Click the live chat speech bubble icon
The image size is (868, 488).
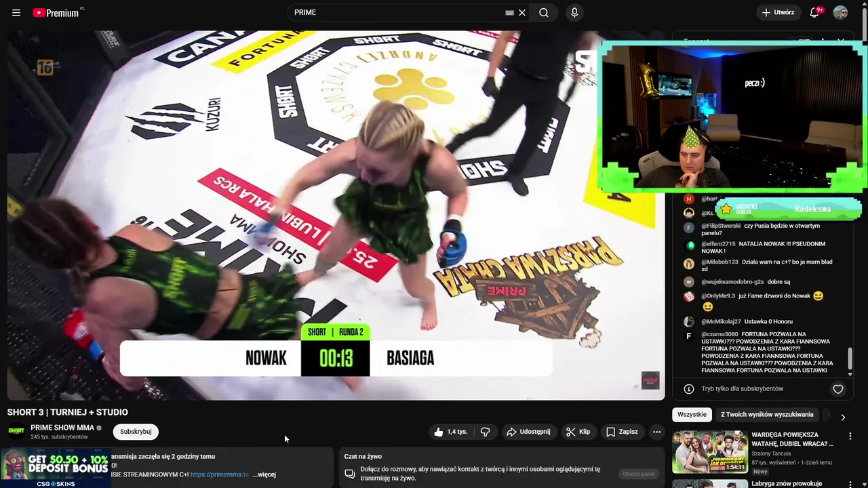coord(350,474)
